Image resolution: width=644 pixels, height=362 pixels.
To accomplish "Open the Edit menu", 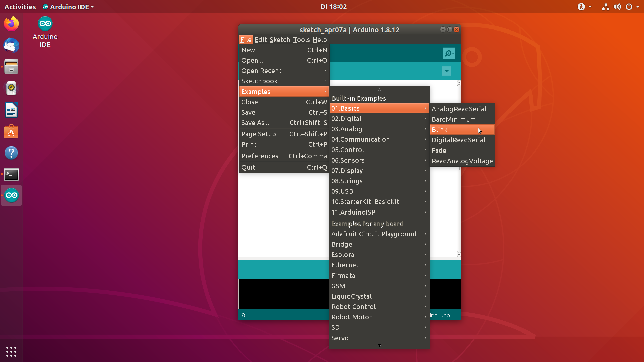I will [x=261, y=40].
